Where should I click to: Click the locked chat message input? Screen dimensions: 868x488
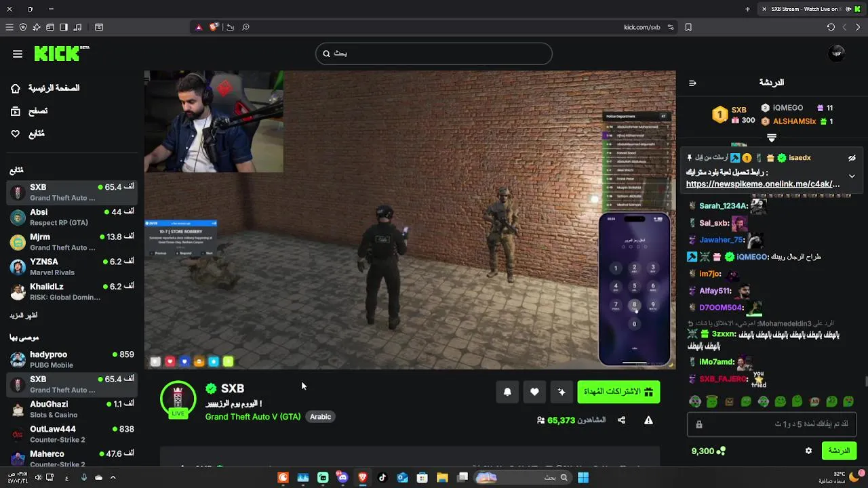click(x=772, y=424)
